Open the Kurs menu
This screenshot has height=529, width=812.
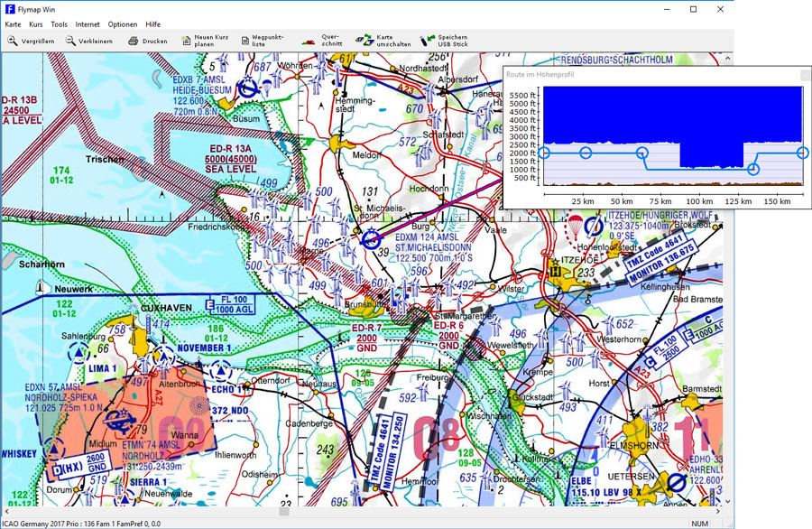pos(36,24)
